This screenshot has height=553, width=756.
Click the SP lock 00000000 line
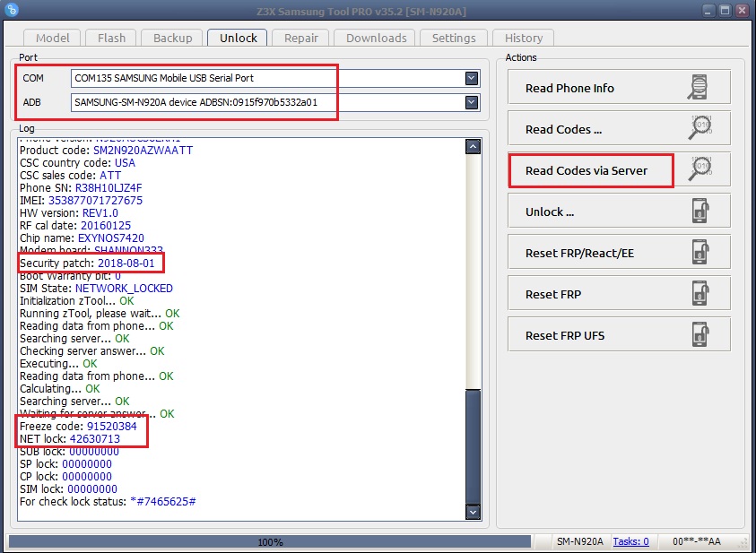click(65, 464)
